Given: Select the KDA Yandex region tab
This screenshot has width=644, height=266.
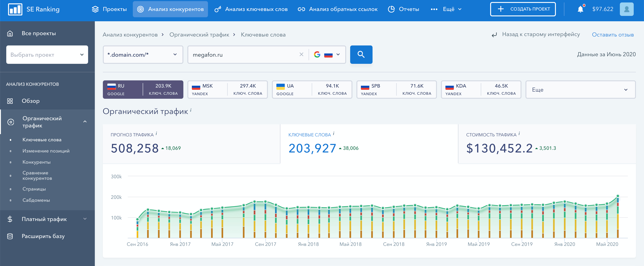Looking at the screenshot, I should pyautogui.click(x=481, y=89).
